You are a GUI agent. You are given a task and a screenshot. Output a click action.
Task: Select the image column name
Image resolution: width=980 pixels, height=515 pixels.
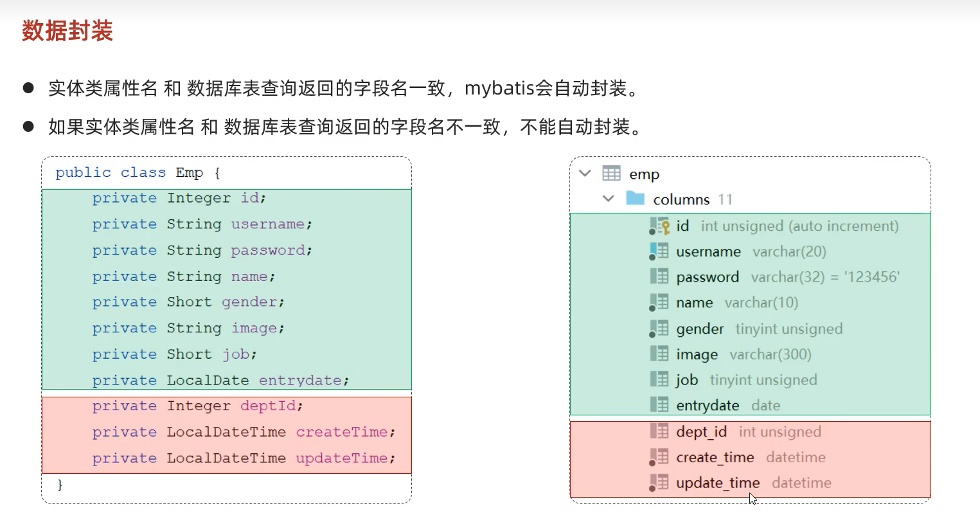(x=697, y=354)
